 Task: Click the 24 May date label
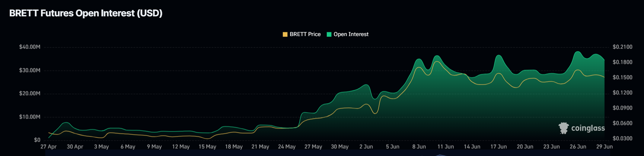point(287,147)
